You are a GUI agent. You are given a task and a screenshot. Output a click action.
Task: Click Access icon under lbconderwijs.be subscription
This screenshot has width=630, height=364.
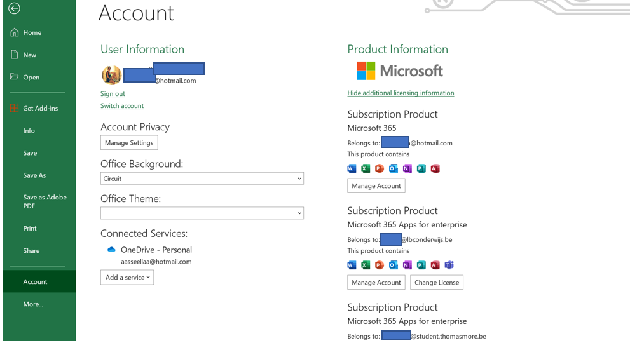pos(435,265)
